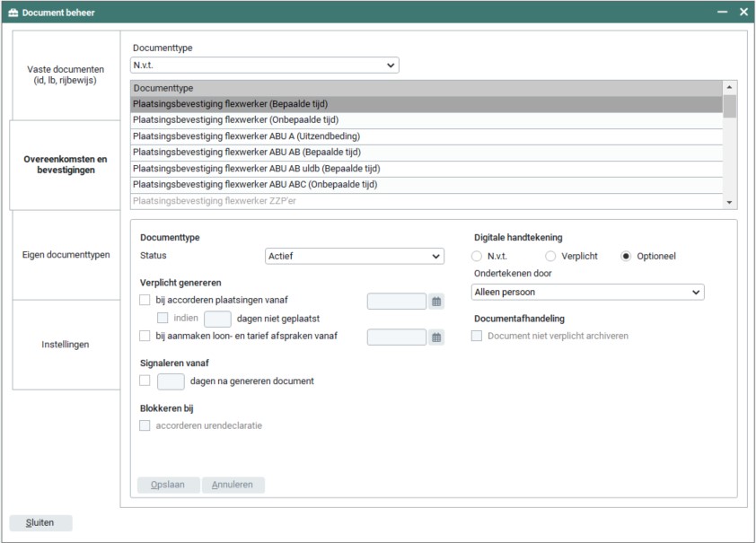The image size is (756, 543).
Task: Toggle the 'Signaleren vanaf' dagen checkbox
Action: click(145, 381)
